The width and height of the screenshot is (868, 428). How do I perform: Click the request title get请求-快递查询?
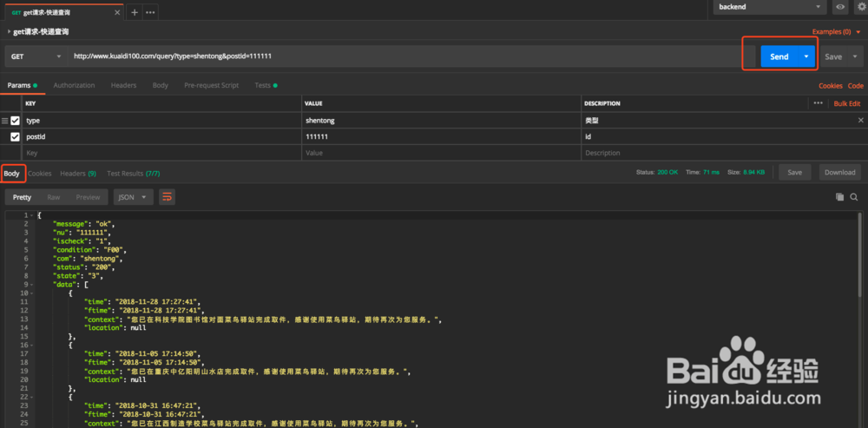point(41,32)
